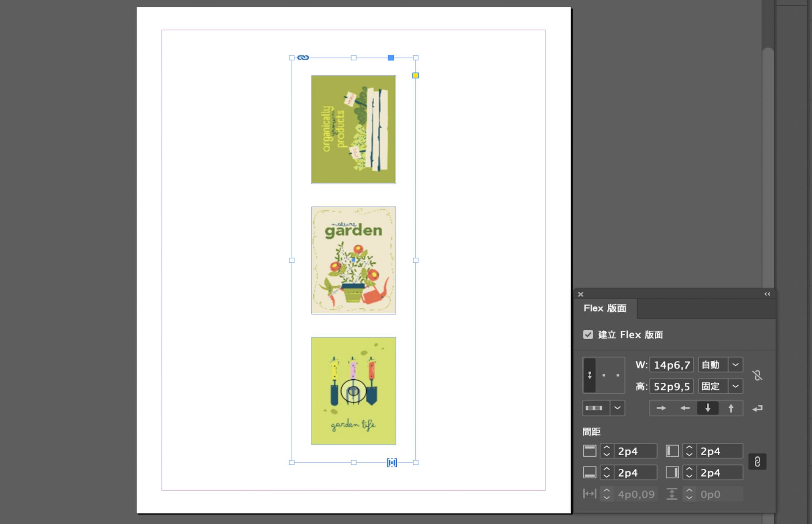Image resolution: width=812 pixels, height=524 pixels.
Task: Uncheck the 建立 Flex 版面 checkbox
Action: [588, 335]
